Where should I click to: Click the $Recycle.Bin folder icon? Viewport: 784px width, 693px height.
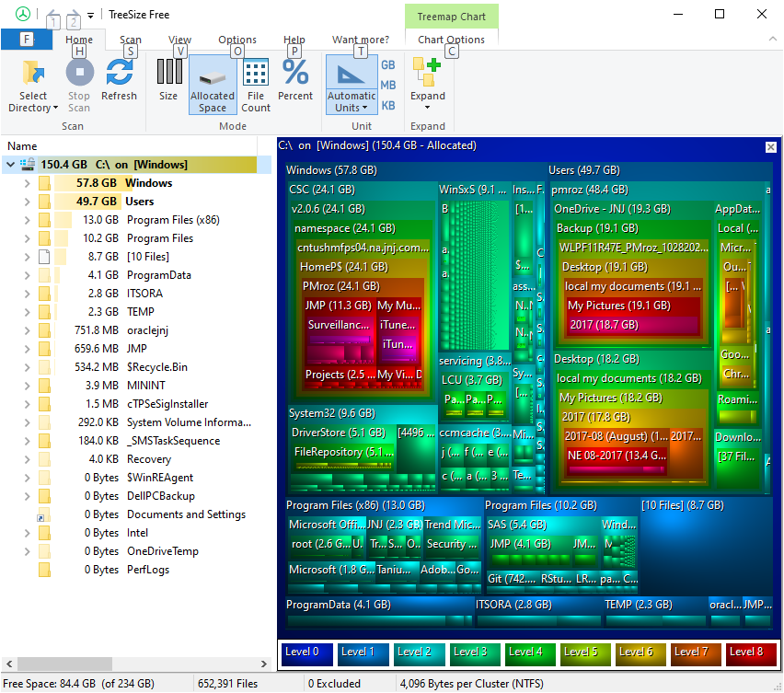pos(44,367)
